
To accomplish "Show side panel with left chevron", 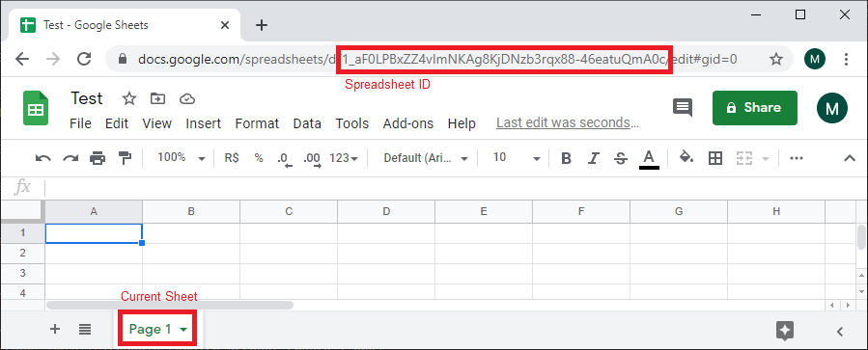I will tap(840, 332).
